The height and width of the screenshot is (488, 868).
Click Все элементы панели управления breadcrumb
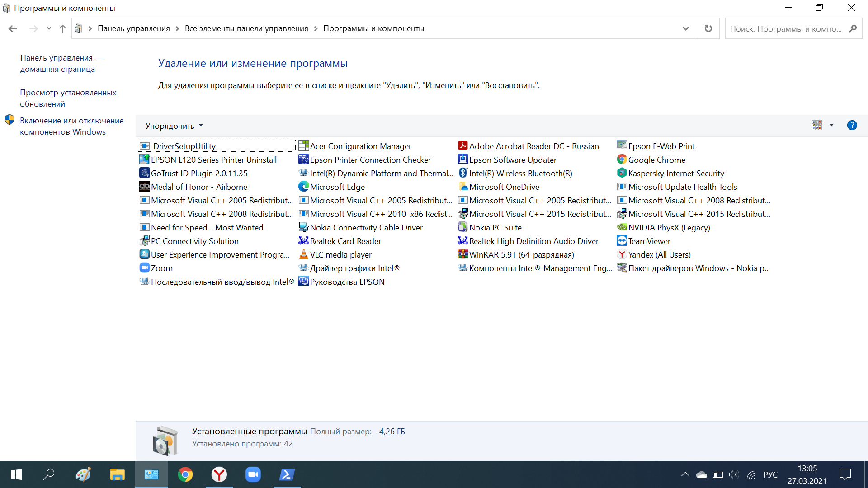point(246,28)
